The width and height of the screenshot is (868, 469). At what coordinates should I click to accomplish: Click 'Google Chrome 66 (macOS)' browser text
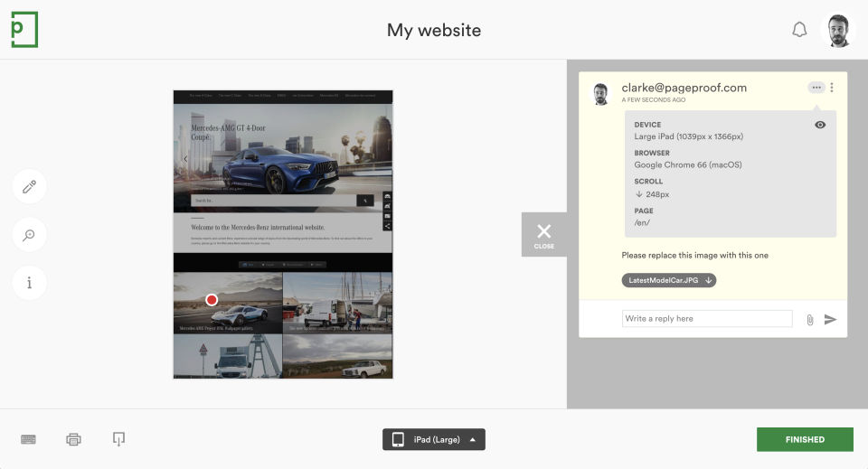click(x=688, y=164)
